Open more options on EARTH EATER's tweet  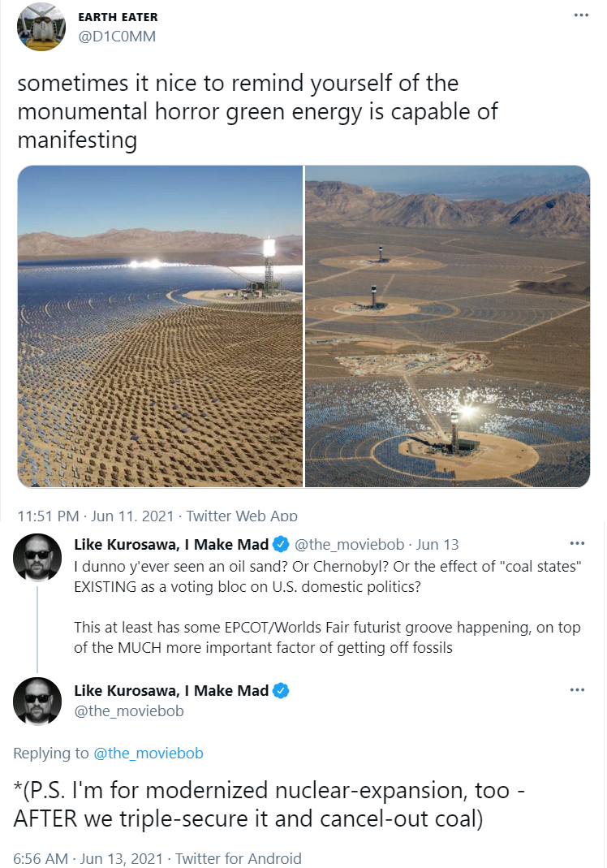[581, 15]
